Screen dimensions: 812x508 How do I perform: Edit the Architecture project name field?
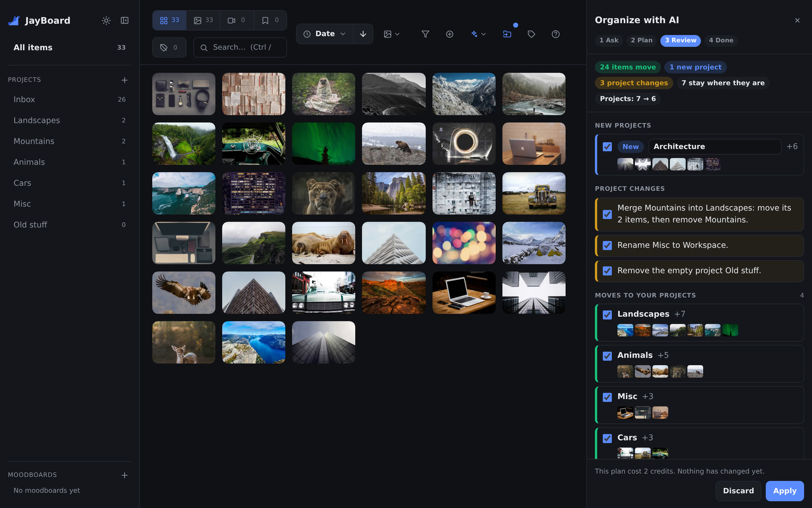pos(715,147)
